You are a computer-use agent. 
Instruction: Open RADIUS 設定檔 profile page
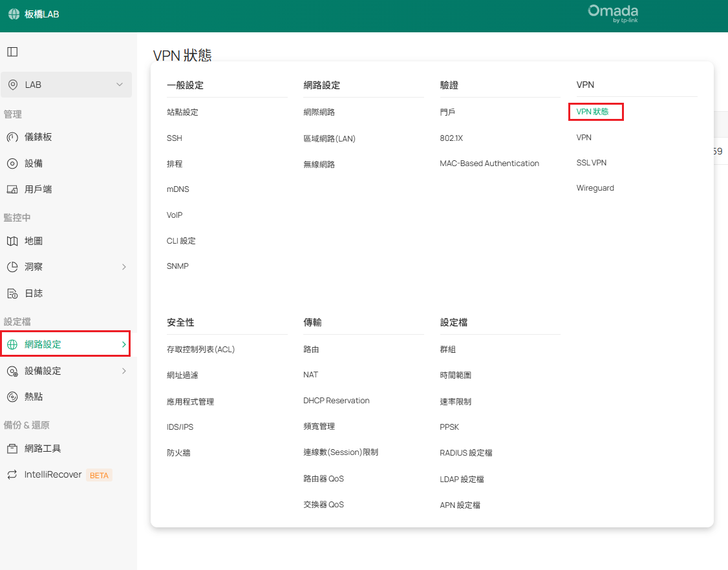466,453
